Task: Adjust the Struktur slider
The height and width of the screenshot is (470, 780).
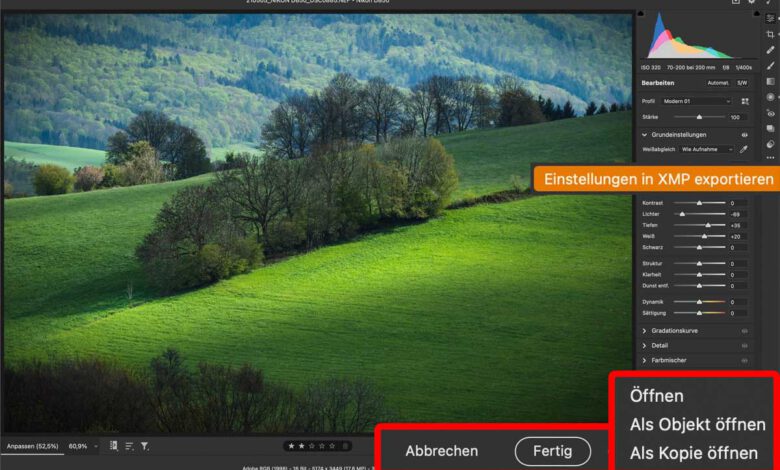Action: (x=699, y=264)
